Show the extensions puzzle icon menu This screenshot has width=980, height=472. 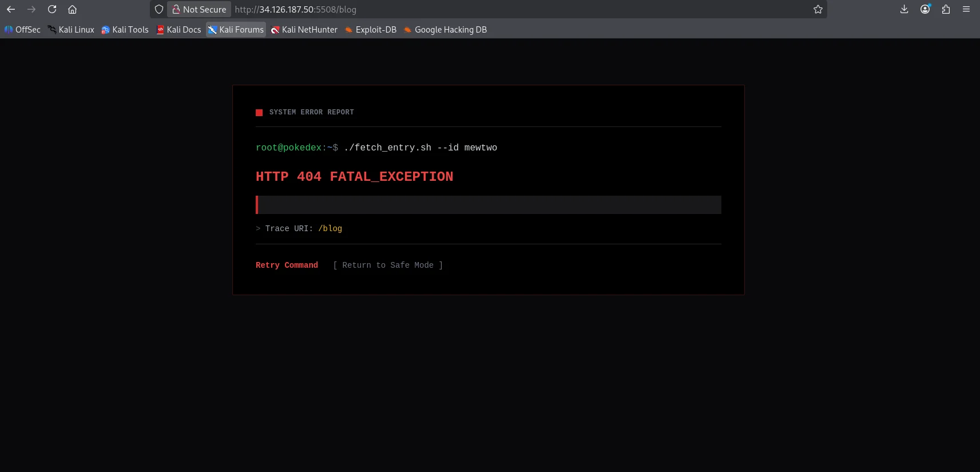pos(946,9)
